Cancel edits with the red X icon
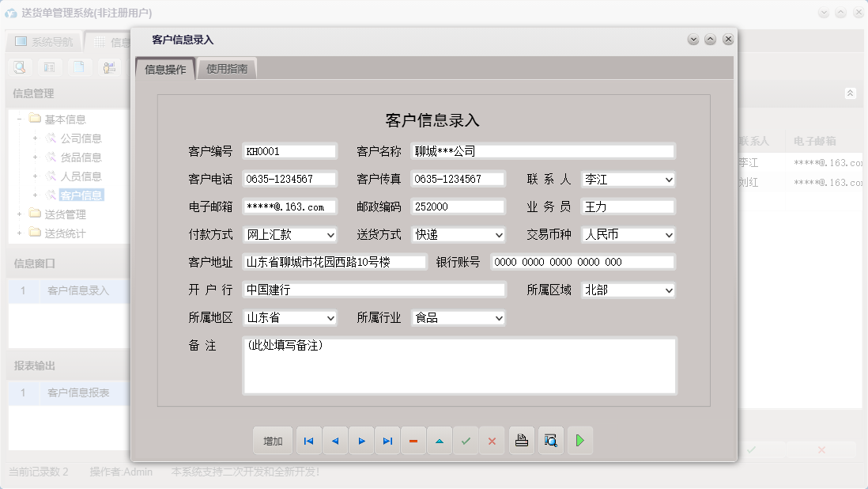 [492, 441]
